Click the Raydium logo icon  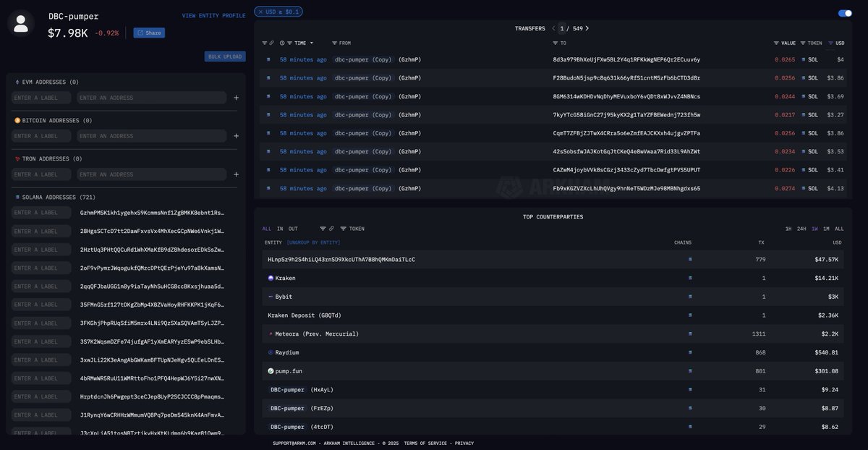click(271, 352)
